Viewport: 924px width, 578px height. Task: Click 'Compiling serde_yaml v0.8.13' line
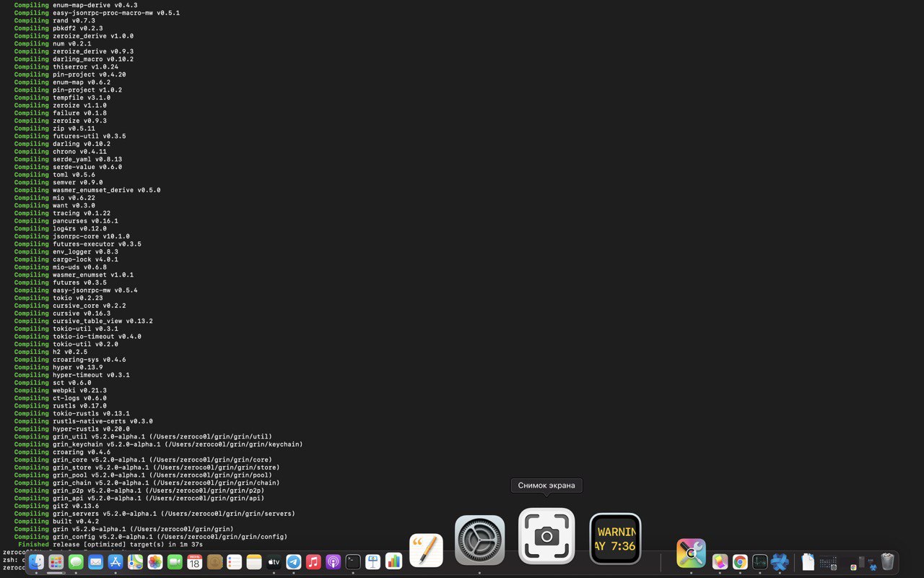pos(68,159)
